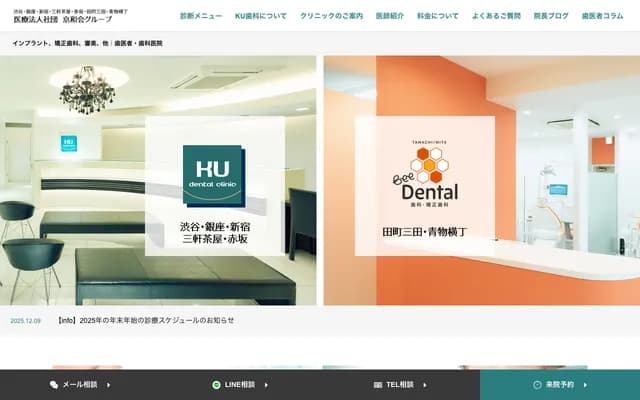Open 料金について in the navigation
Image resolution: width=640 pixels, height=400 pixels.
click(438, 16)
